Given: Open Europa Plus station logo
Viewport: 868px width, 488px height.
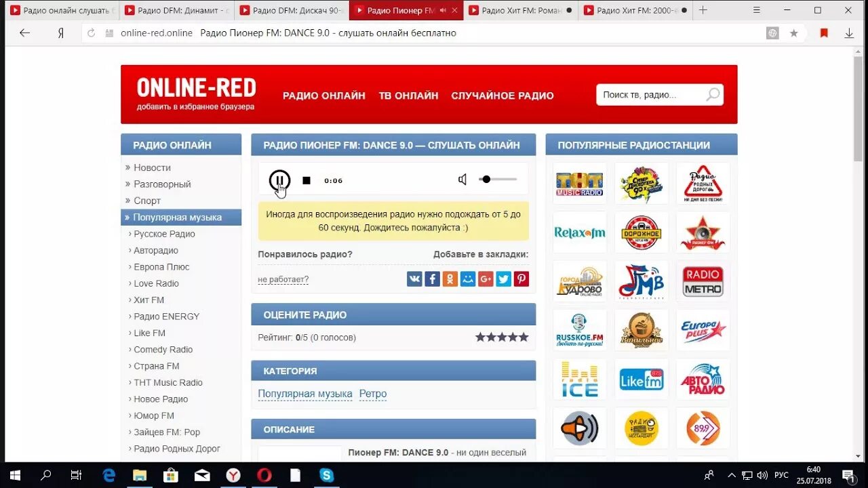Looking at the screenshot, I should (x=703, y=330).
